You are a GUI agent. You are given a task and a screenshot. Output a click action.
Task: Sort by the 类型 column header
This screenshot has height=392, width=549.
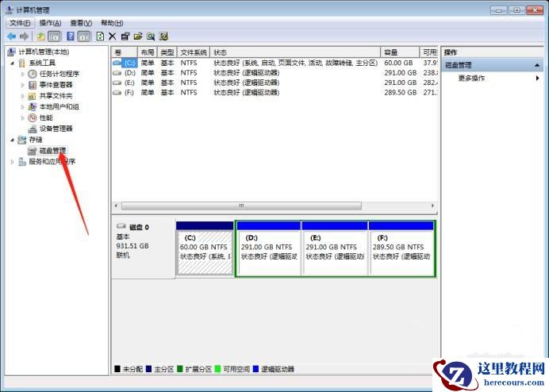pyautogui.click(x=167, y=52)
